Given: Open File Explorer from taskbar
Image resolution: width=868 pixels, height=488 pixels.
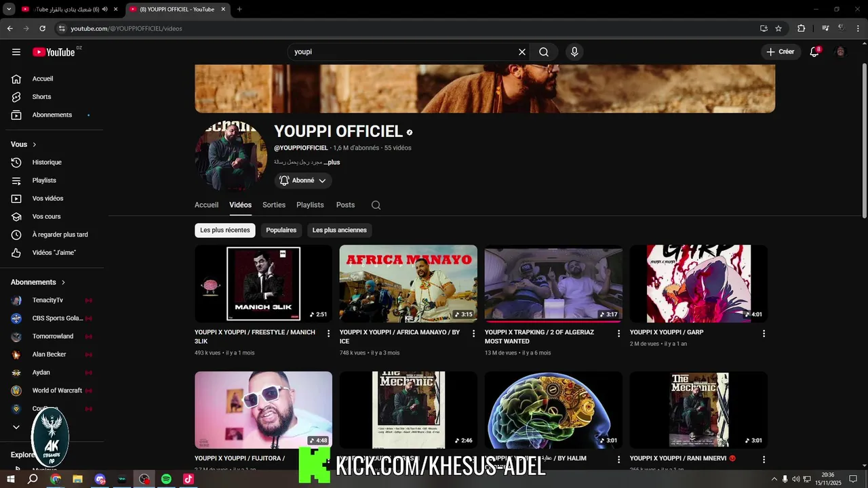Looking at the screenshot, I should tap(77, 479).
